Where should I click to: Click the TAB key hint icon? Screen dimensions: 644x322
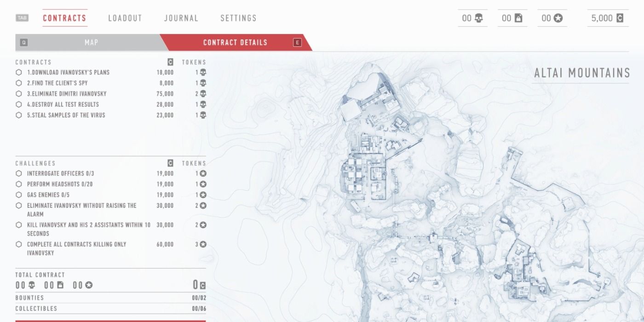[x=22, y=18]
